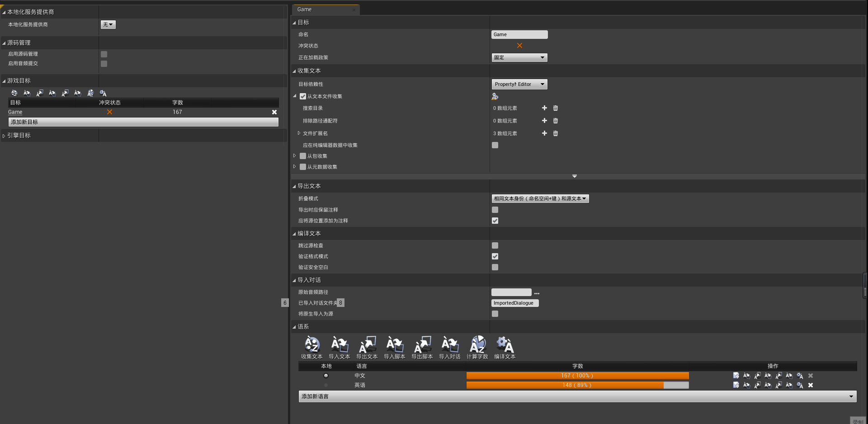868x424 pixels.
Task: Enable the 启用源码管理 checkbox
Action: [104, 54]
